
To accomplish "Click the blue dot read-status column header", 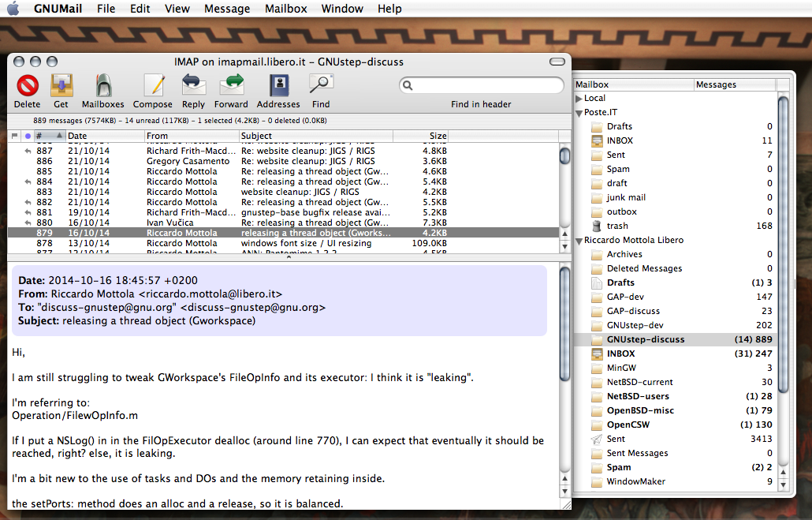I will 28,136.
